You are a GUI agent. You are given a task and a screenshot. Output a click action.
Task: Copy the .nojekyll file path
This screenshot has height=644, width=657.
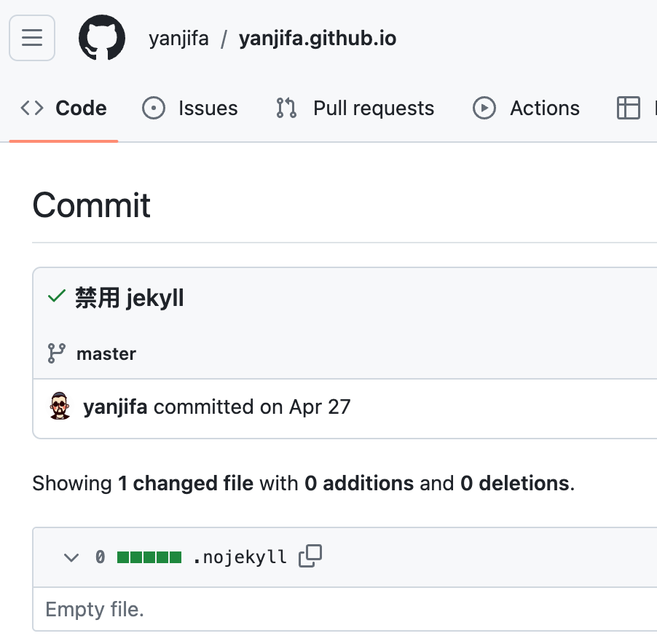(310, 557)
